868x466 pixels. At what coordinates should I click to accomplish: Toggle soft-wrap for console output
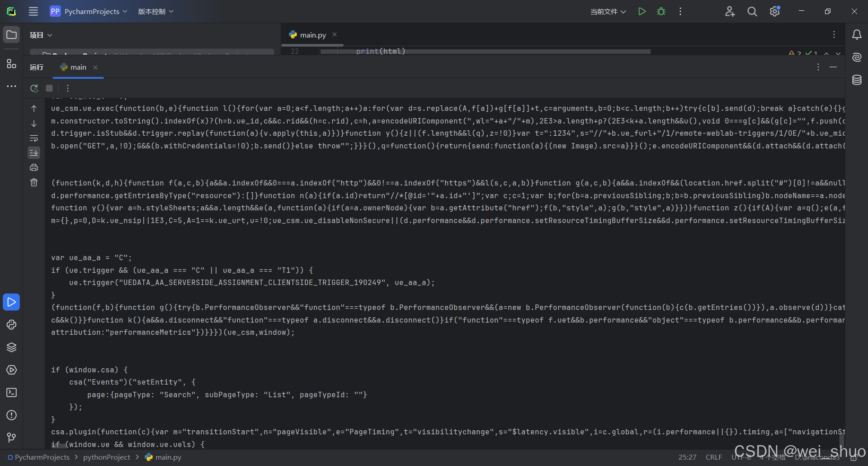click(34, 138)
